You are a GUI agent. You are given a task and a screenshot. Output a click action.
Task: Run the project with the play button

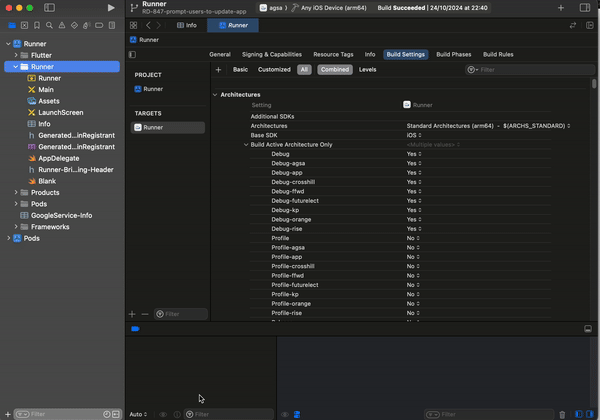click(111, 8)
